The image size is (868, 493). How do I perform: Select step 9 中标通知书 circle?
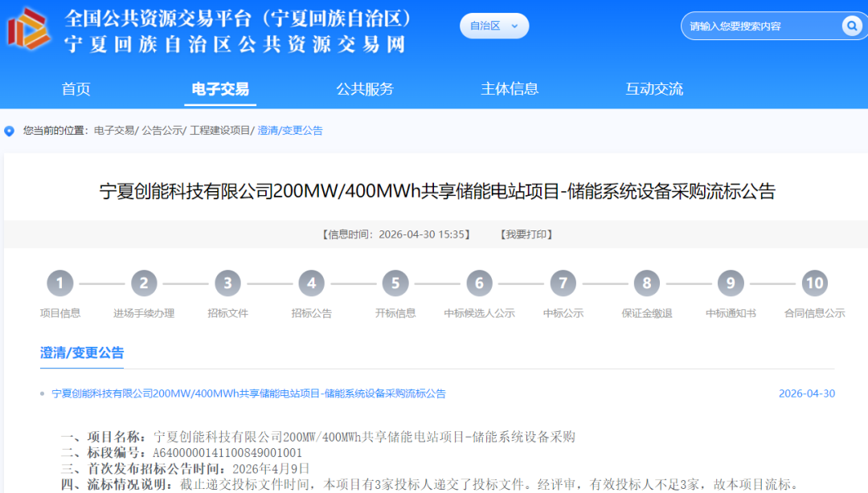pyautogui.click(x=731, y=283)
